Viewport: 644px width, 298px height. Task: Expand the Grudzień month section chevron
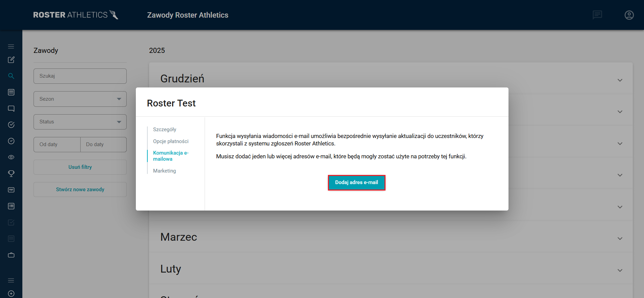(x=620, y=80)
